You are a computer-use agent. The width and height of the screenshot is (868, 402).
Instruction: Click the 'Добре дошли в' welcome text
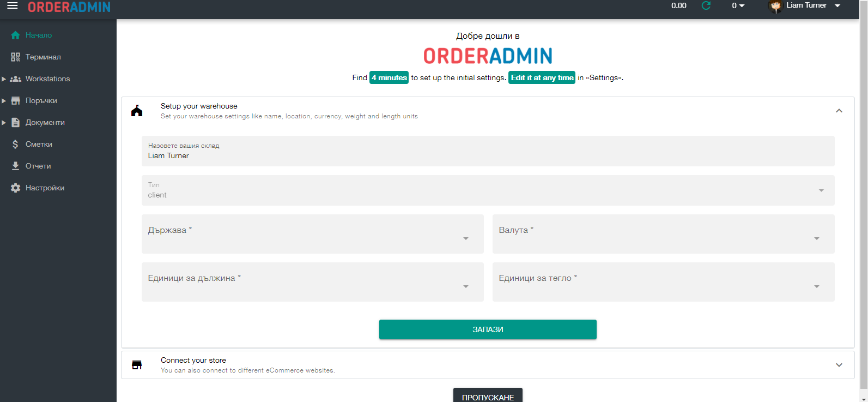click(488, 36)
